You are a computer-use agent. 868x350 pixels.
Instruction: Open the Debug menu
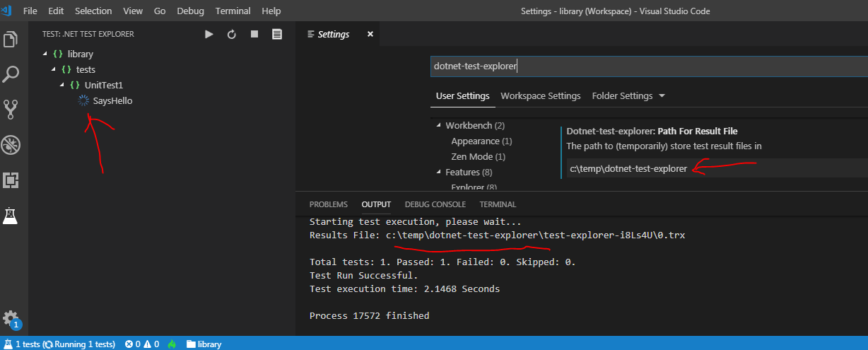click(x=191, y=11)
